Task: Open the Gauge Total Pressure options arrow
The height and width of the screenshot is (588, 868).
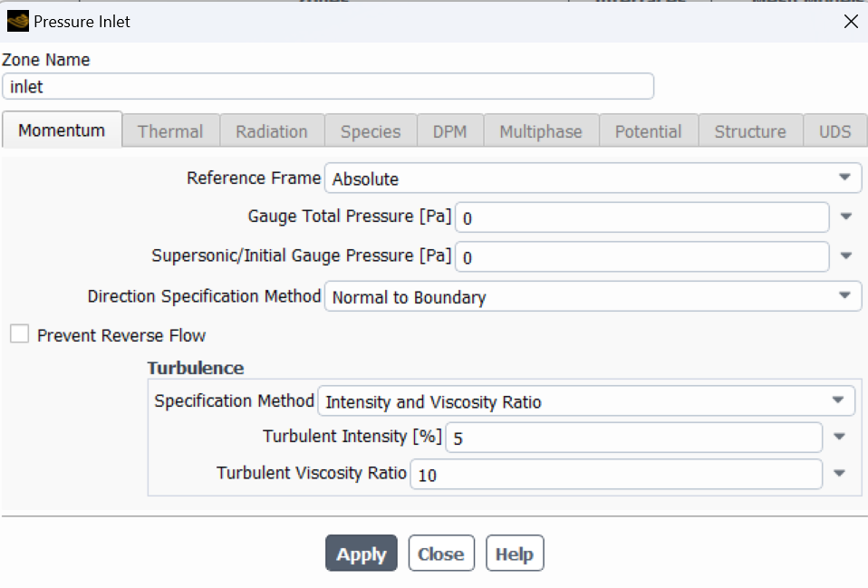Action: tap(846, 217)
